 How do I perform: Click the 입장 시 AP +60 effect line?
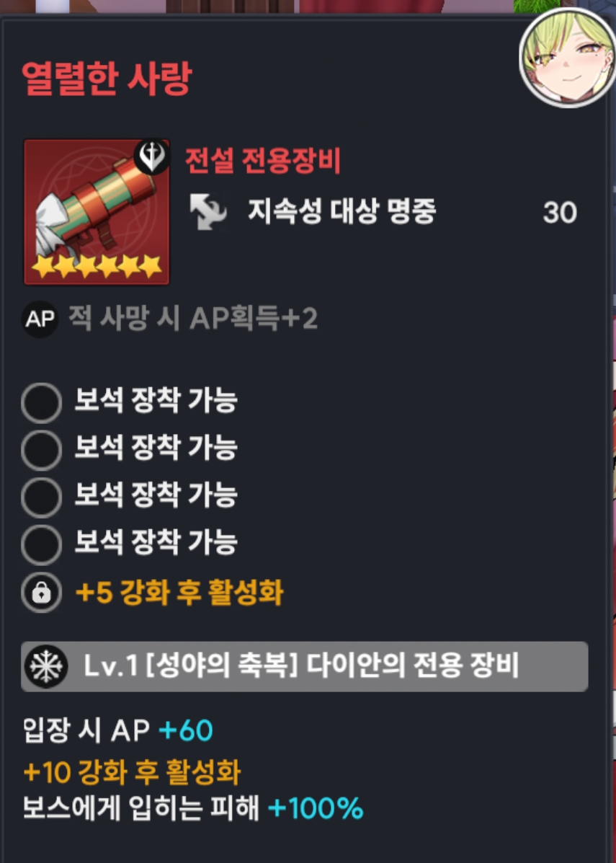click(117, 731)
